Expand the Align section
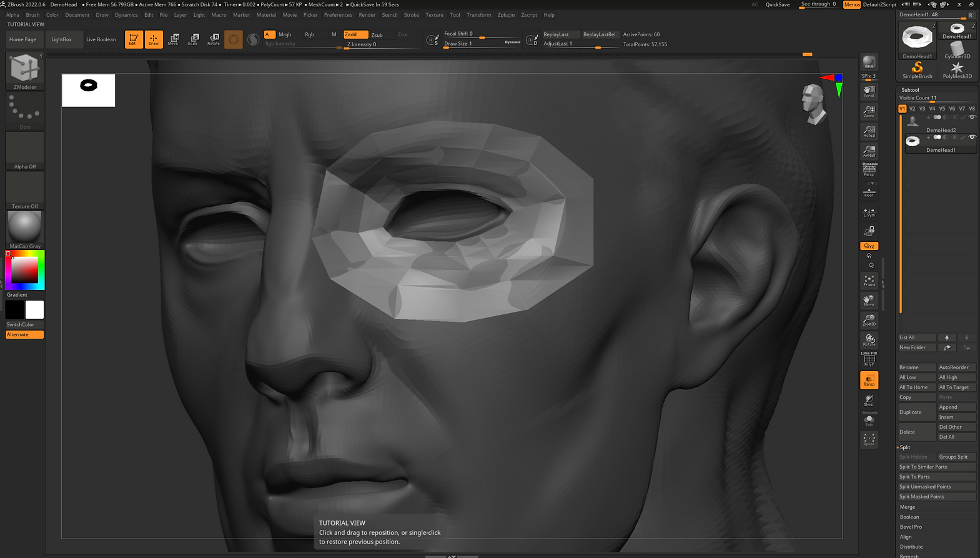This screenshot has width=980, height=558. click(906, 537)
